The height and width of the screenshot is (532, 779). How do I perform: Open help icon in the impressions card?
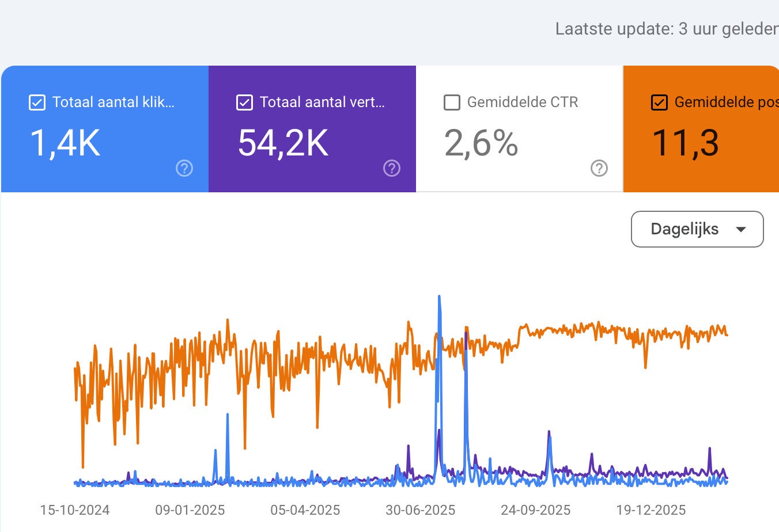click(x=392, y=168)
